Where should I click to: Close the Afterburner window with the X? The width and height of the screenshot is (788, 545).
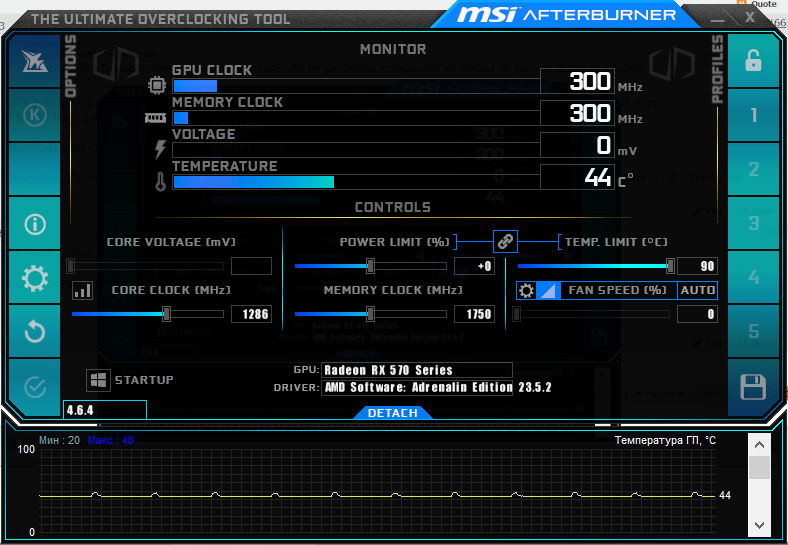pos(750,18)
